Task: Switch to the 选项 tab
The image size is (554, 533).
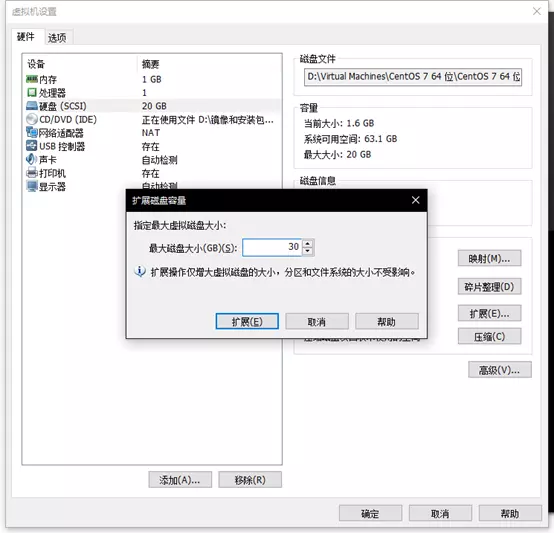Action: pyautogui.click(x=57, y=37)
